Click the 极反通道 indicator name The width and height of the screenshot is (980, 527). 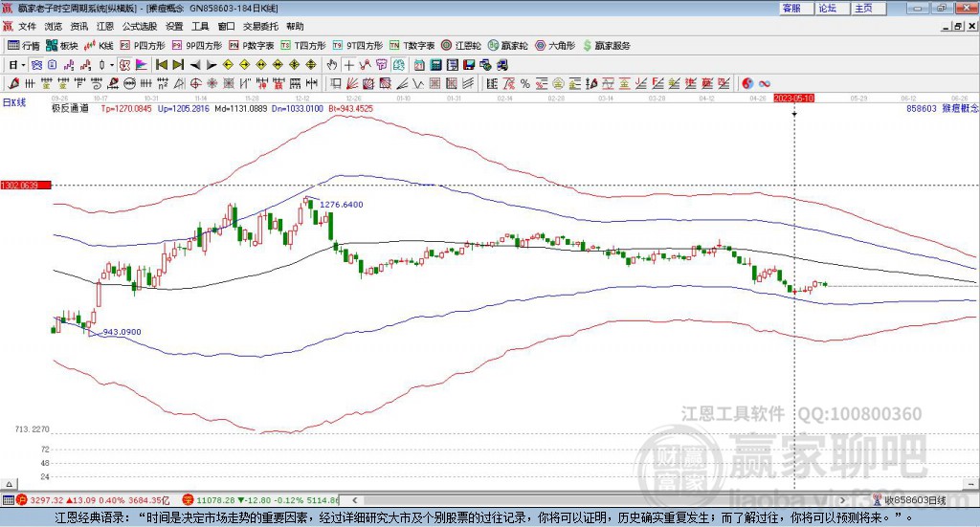point(70,109)
